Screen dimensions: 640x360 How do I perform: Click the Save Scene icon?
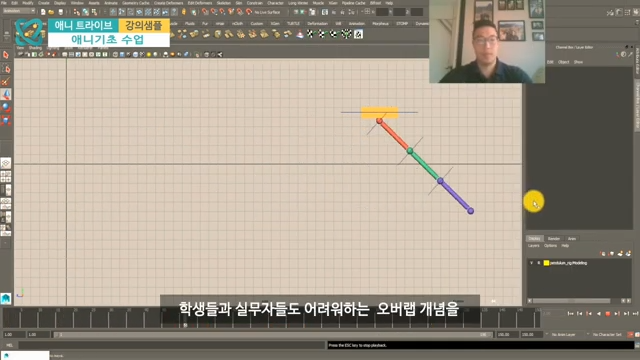[60, 12]
